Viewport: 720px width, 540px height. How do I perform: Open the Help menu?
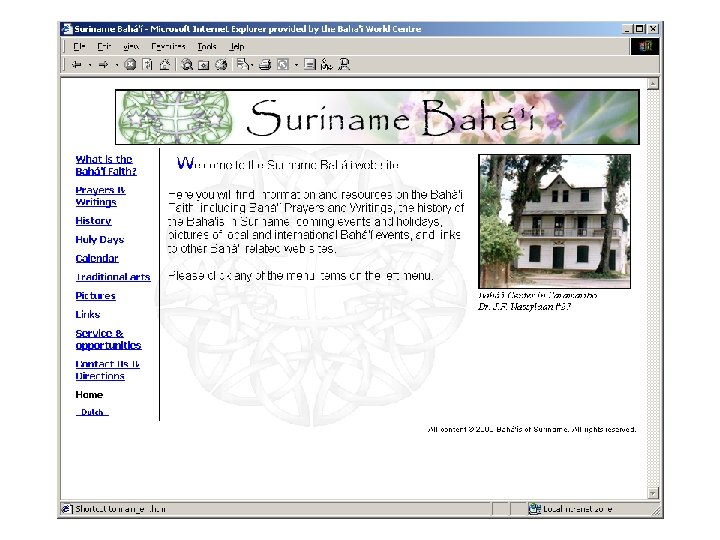point(236,46)
